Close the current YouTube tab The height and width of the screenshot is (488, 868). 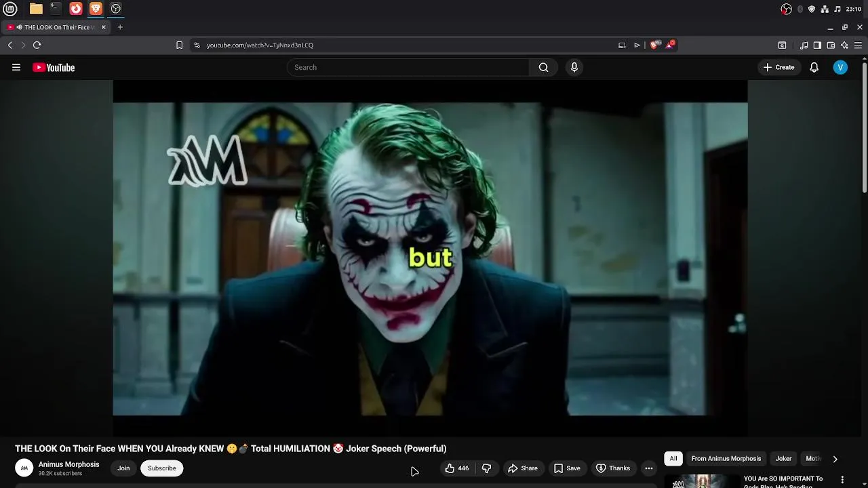(104, 27)
